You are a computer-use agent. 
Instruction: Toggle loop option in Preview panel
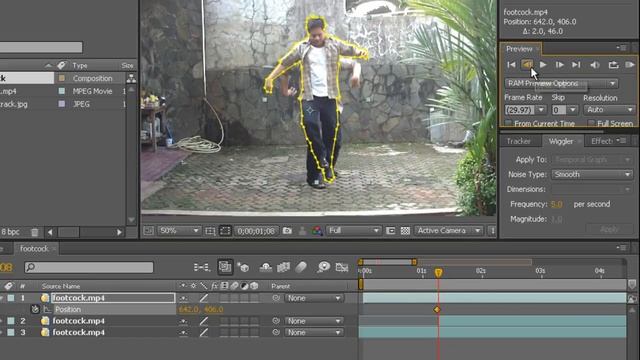coord(613,64)
